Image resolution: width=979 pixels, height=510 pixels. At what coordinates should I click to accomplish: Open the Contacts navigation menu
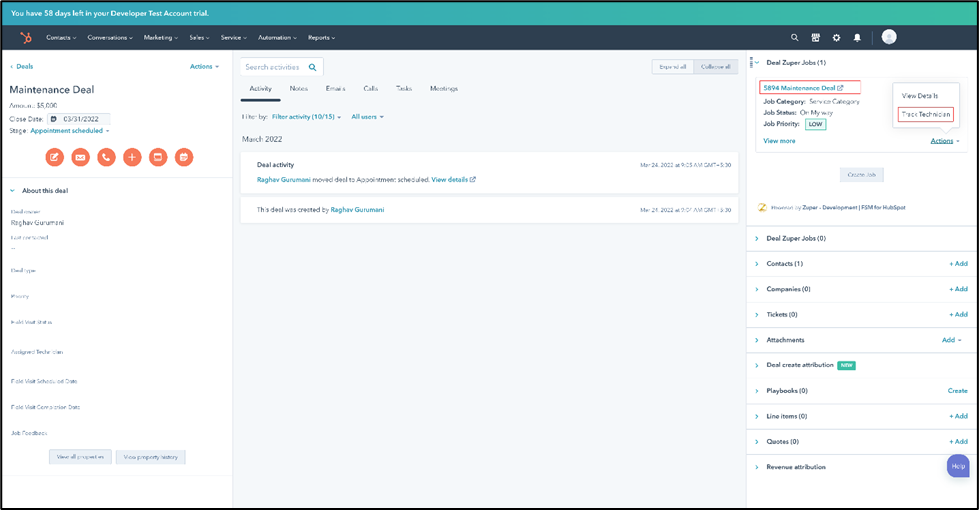coord(61,37)
